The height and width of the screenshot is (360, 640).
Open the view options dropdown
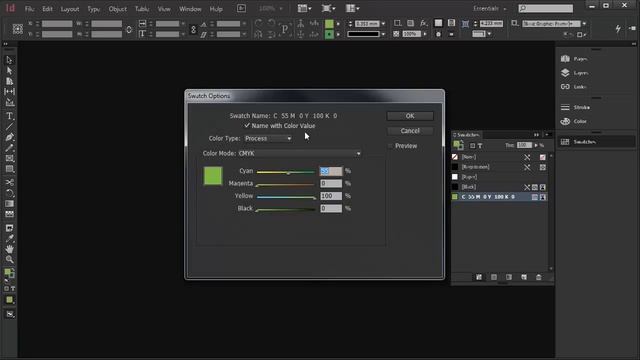(304, 8)
